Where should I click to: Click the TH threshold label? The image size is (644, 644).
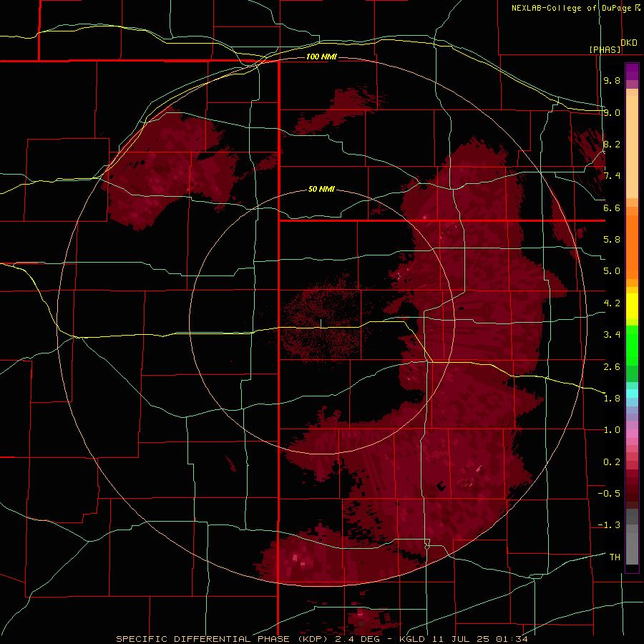tap(615, 557)
